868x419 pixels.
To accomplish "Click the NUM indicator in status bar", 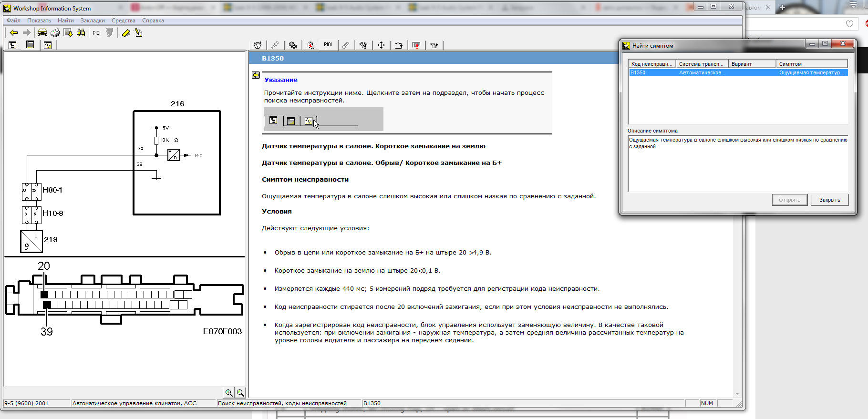I will [707, 403].
